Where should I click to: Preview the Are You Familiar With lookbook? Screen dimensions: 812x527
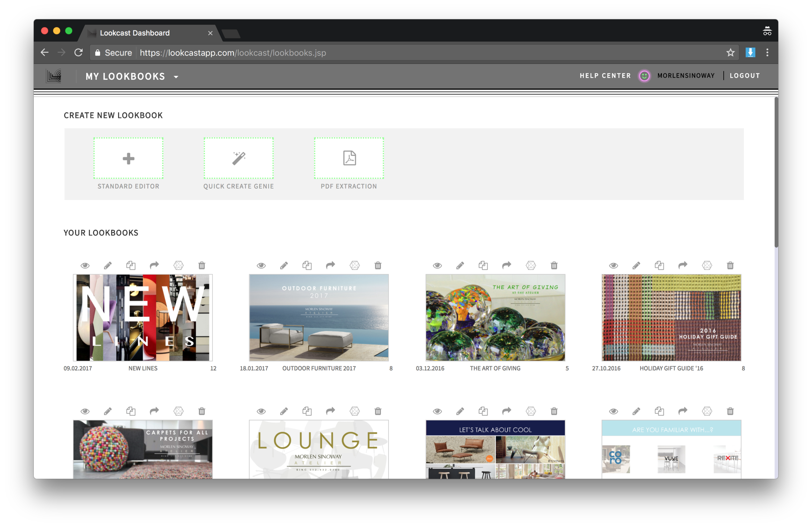(x=614, y=411)
